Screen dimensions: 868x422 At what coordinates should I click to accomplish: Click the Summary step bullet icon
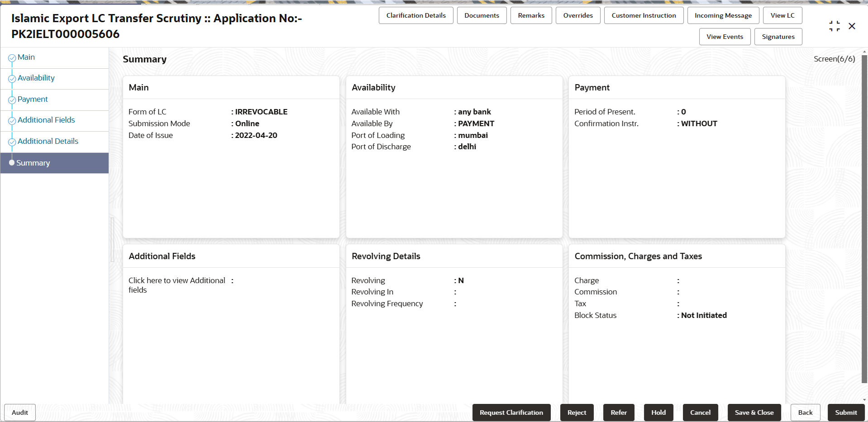[12, 163]
